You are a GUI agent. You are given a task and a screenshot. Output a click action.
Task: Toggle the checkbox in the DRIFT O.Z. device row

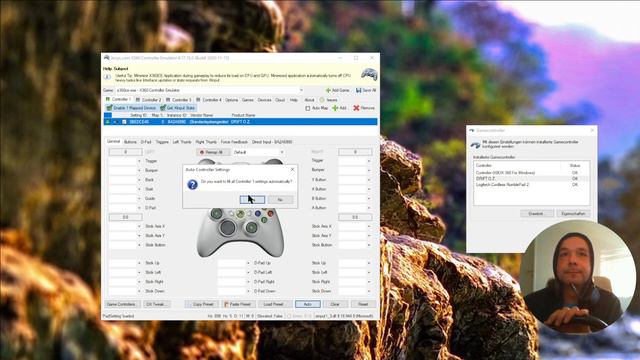pos(124,122)
